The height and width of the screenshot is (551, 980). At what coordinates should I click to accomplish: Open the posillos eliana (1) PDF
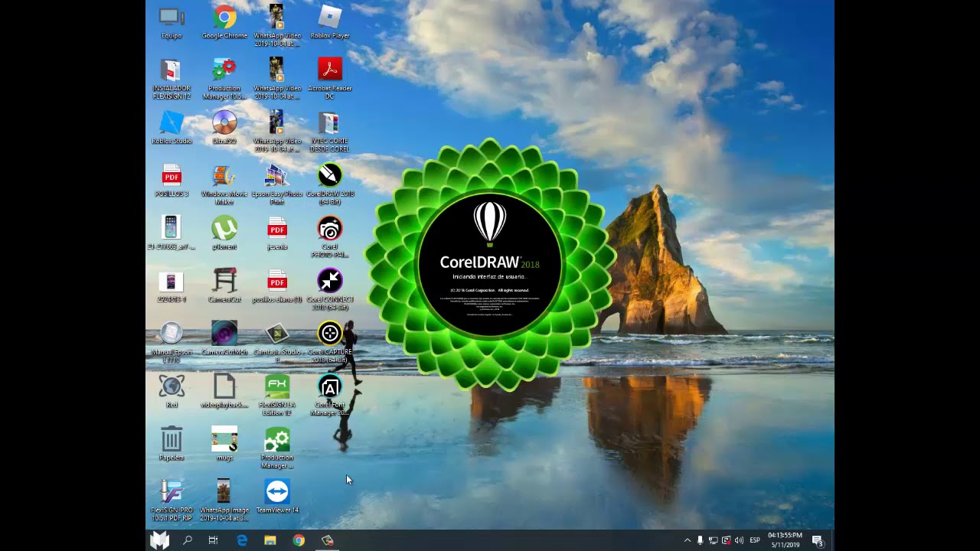tap(277, 285)
